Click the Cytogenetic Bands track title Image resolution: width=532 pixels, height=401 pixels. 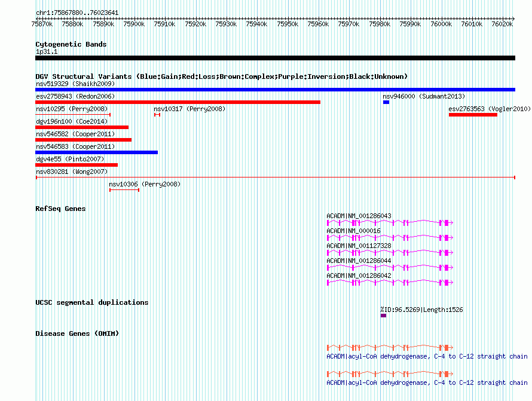(x=71, y=44)
